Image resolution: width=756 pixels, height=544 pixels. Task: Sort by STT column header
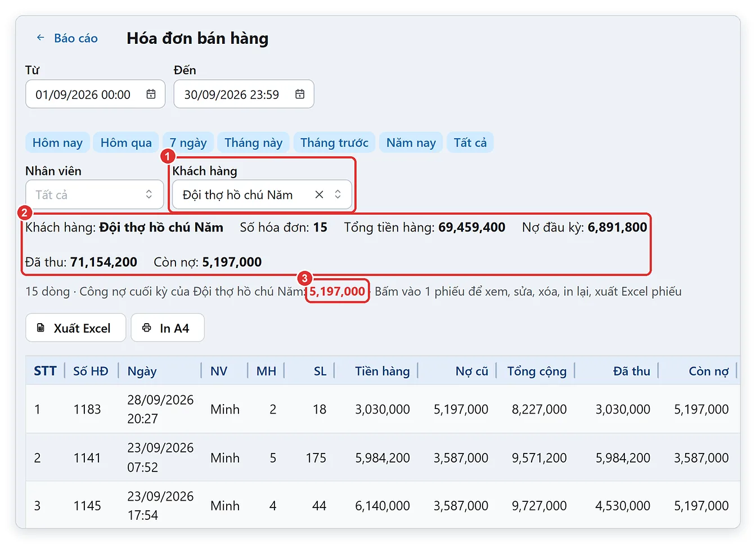45,371
